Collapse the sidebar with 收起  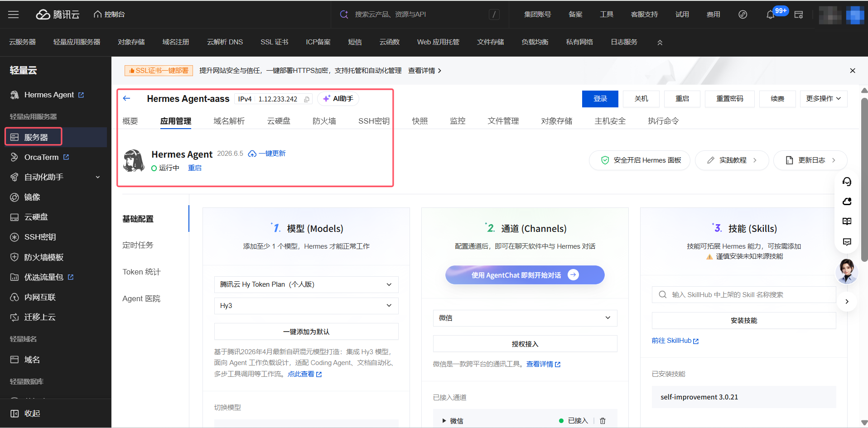pos(25,414)
